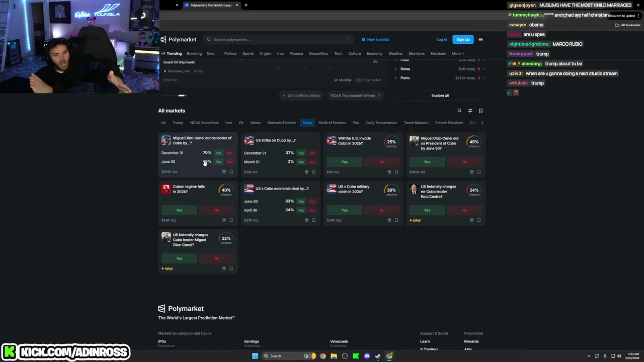The width and height of the screenshot is (644, 362).
Task: Open the IPOs link in footer
Action: [162, 341]
